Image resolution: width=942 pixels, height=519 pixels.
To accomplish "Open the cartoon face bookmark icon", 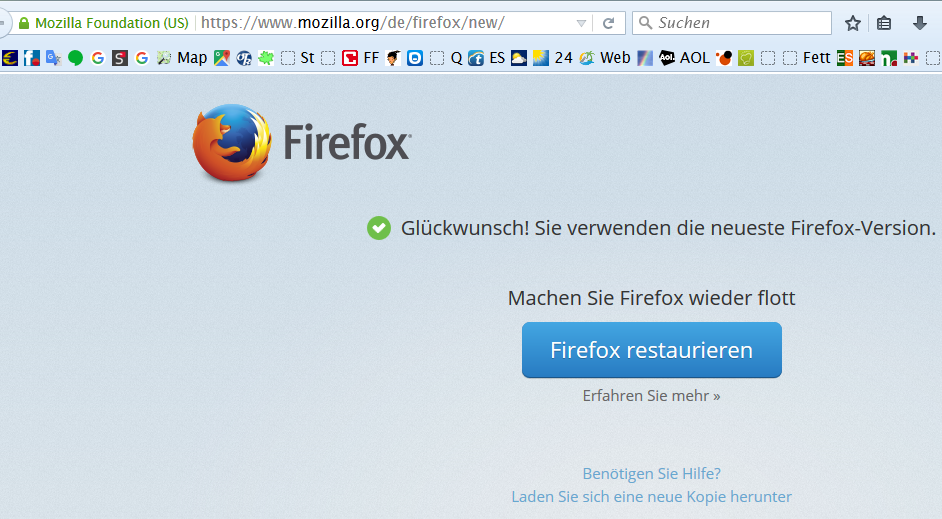I will pos(393,58).
